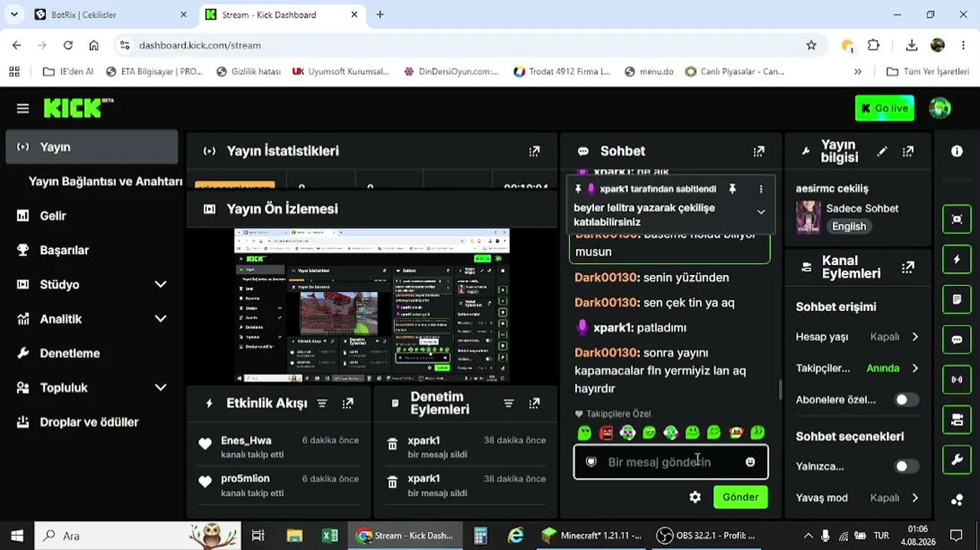Open Excel from the Windows taskbar
This screenshot has width=980, height=550.
coord(330,535)
